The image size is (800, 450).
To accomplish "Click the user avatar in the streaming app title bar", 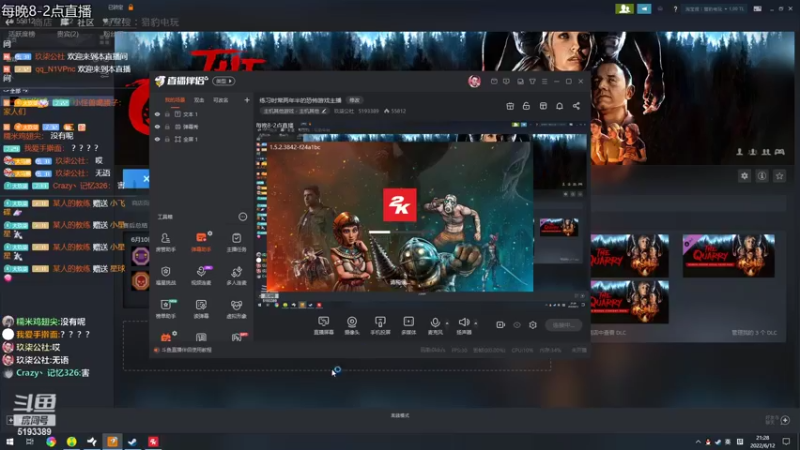I will click(474, 81).
